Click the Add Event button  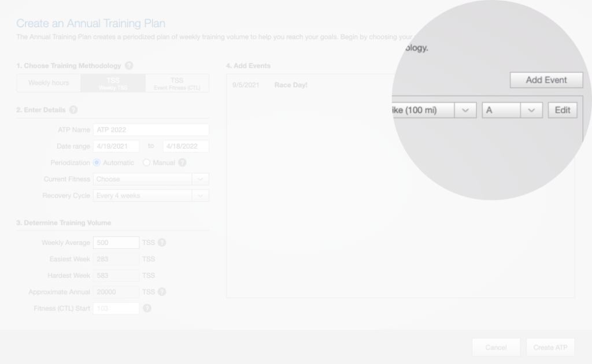(x=546, y=80)
